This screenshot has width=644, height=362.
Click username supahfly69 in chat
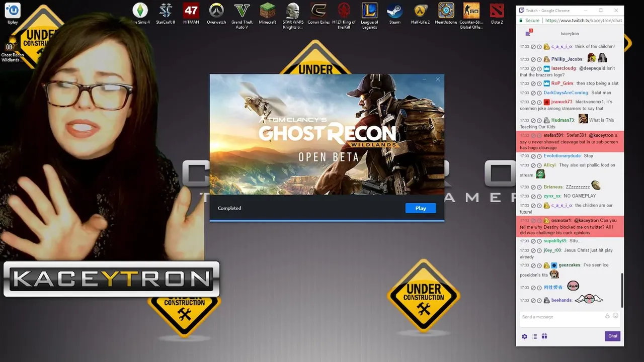coord(555,241)
